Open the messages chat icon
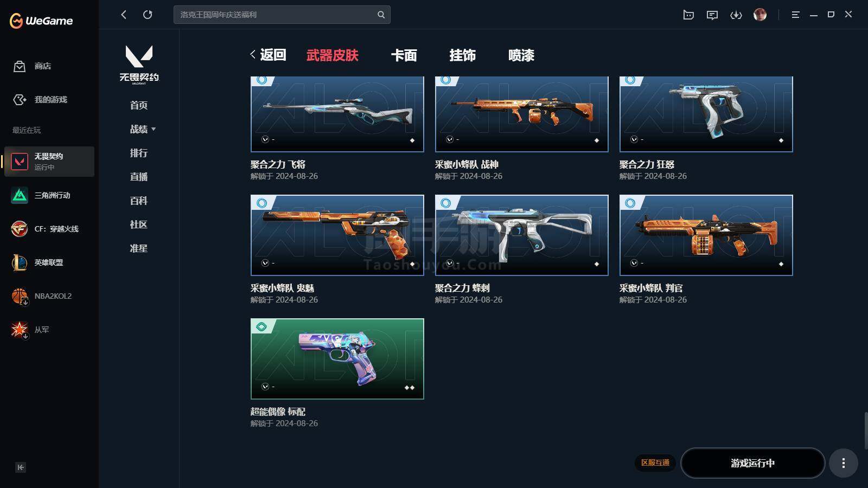Image resolution: width=868 pixels, height=488 pixels. [712, 15]
